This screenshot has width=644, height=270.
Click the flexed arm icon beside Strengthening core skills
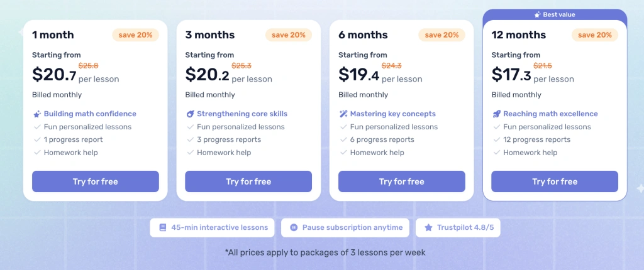point(190,114)
